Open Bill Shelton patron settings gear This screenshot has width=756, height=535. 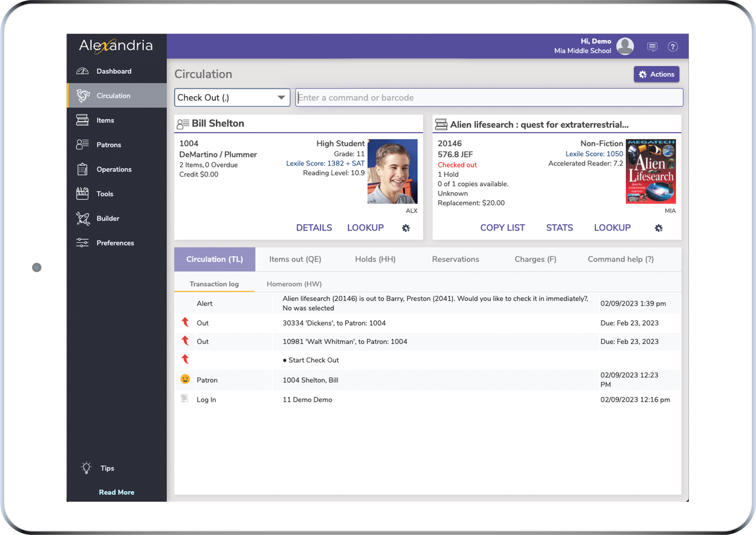(x=405, y=228)
